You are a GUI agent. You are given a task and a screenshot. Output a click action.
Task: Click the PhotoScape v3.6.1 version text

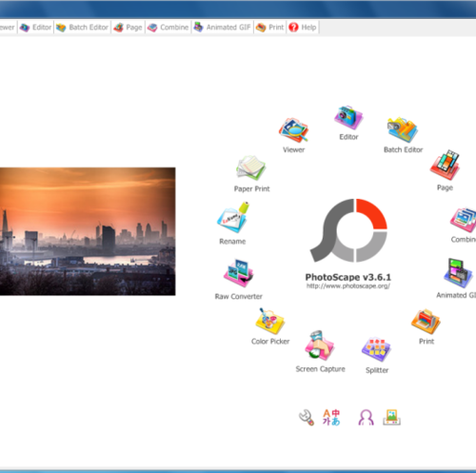(348, 277)
